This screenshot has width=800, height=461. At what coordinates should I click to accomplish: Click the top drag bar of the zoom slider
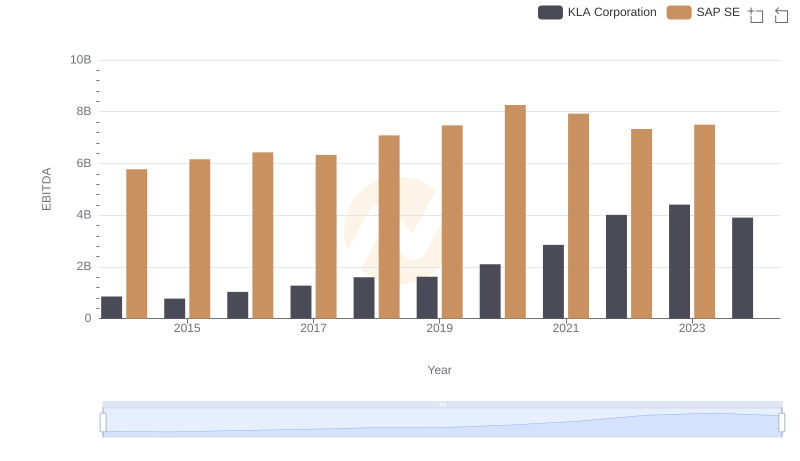pyautogui.click(x=442, y=404)
